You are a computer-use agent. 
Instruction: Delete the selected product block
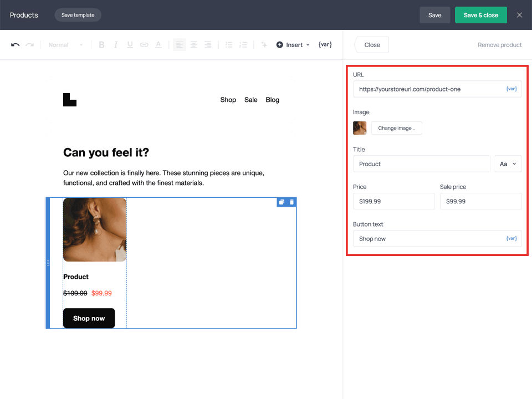pos(292,202)
